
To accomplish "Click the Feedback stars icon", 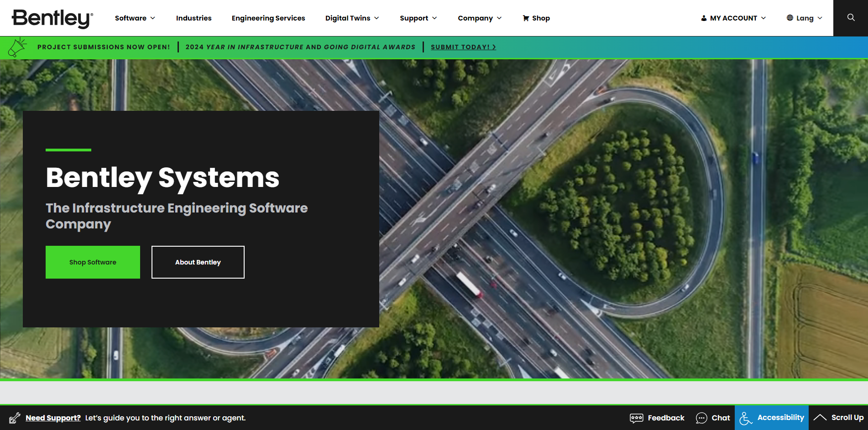I will [x=636, y=418].
